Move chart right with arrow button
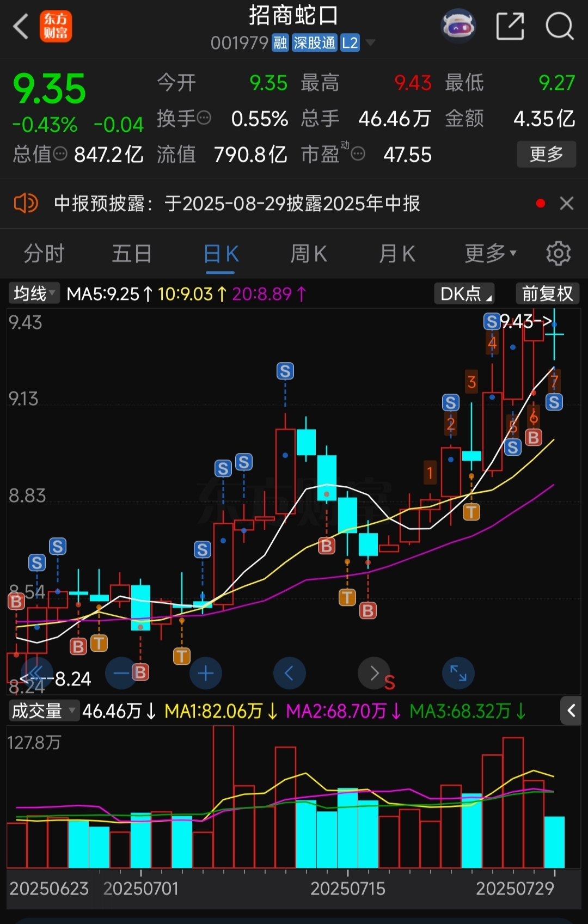This screenshot has width=588, height=924. [374, 674]
